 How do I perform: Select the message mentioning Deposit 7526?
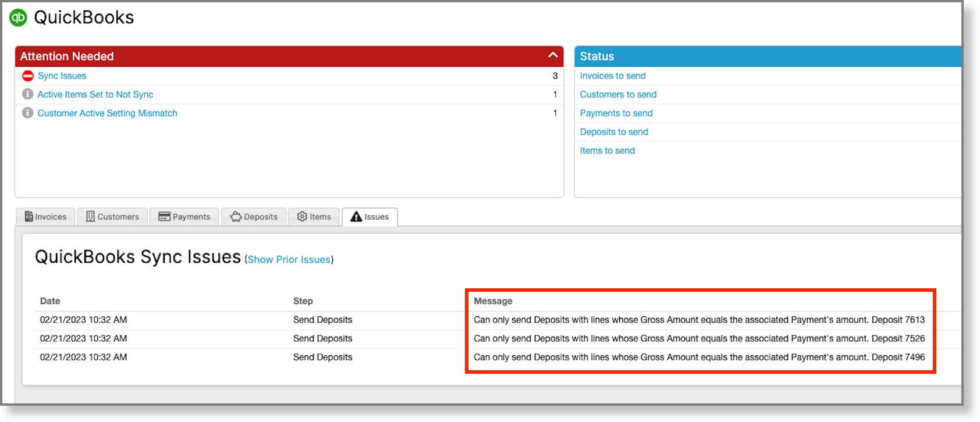pos(699,338)
